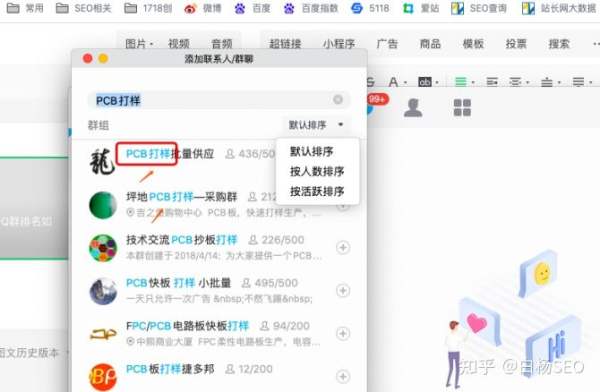Click the green align-left formatting icon
The image size is (600, 392).
461,82
